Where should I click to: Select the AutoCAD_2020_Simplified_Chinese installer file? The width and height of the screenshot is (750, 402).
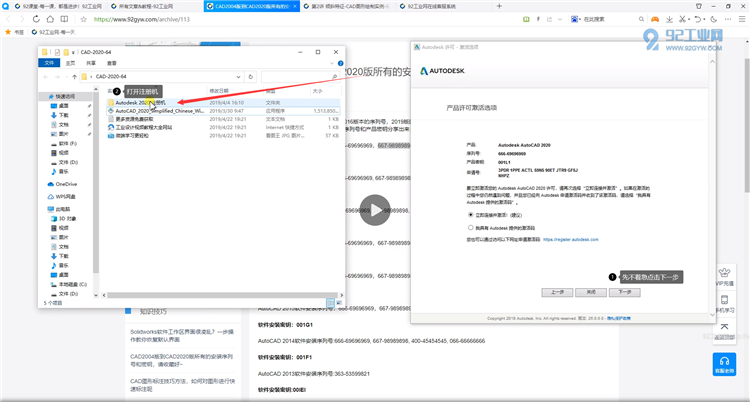click(223, 111)
